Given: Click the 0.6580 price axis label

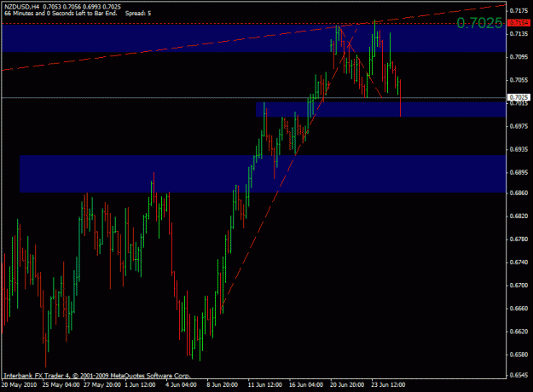Looking at the screenshot, I should pos(519,355).
